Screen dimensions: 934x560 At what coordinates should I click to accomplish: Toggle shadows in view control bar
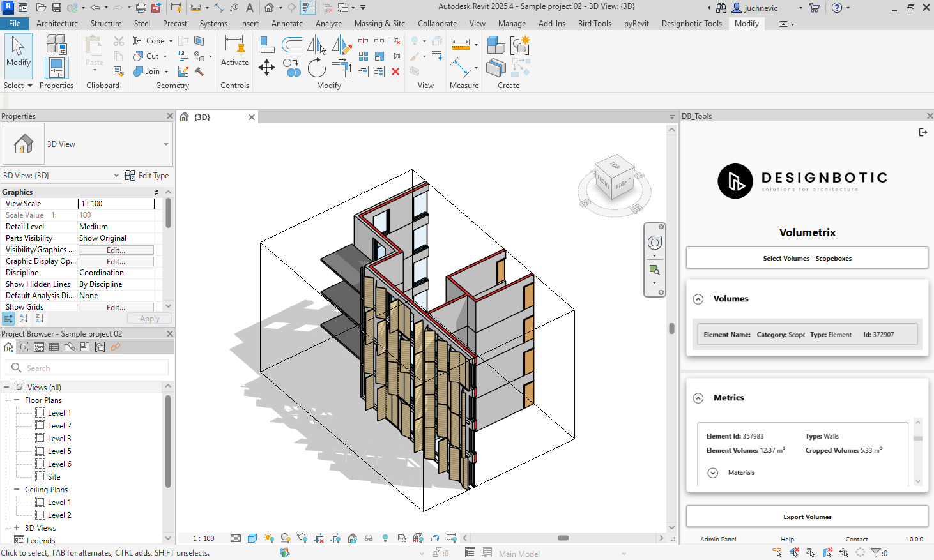pyautogui.click(x=286, y=538)
